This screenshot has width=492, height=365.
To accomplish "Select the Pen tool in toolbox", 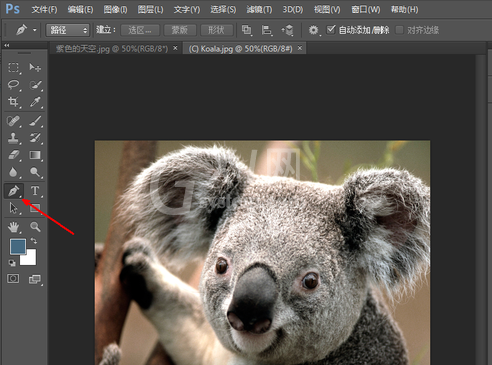I will 13,191.
